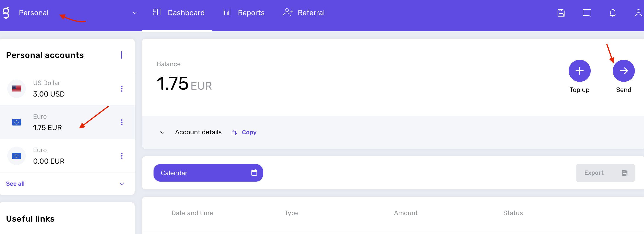Click the save disk icon in header

point(561,13)
